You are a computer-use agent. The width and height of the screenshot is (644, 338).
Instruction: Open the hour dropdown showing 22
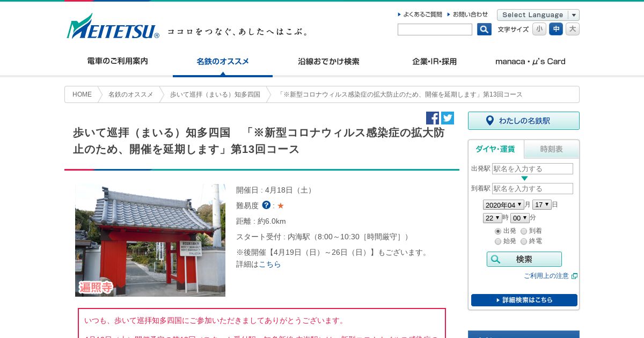point(493,218)
